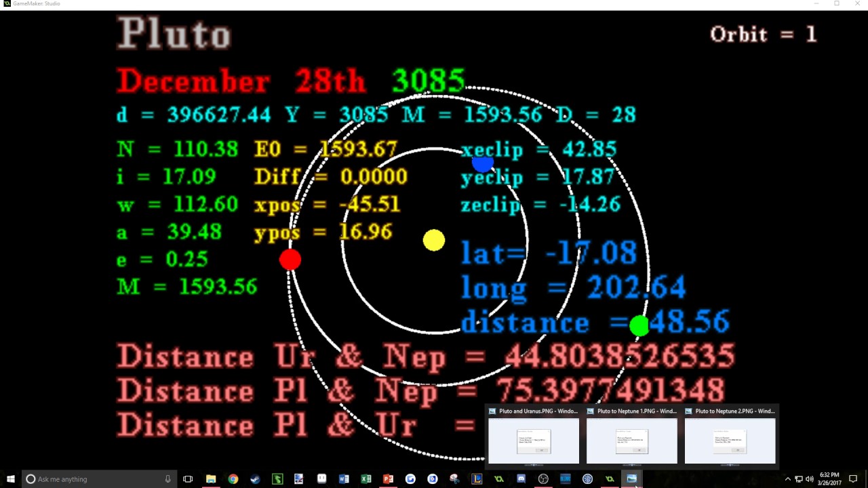Screen dimensions: 868x488
Task: Click the E0 = 1593.67 value
Action: pos(325,149)
